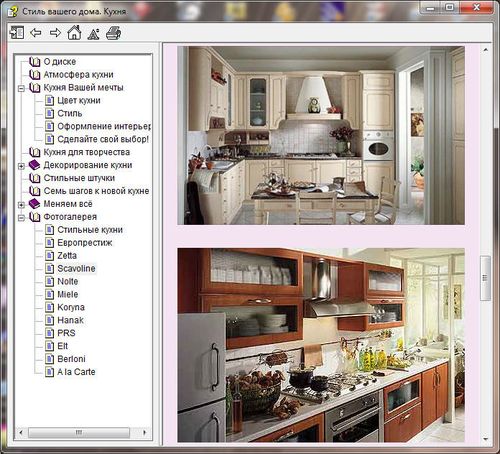Minimize the Стиль вашего дома window
The height and width of the screenshot is (454, 500).
430,8
